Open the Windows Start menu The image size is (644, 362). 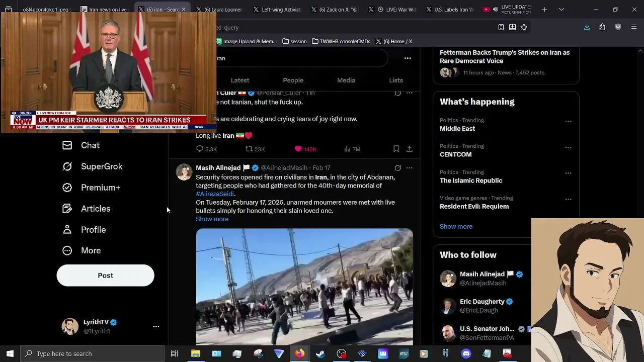tap(10, 353)
